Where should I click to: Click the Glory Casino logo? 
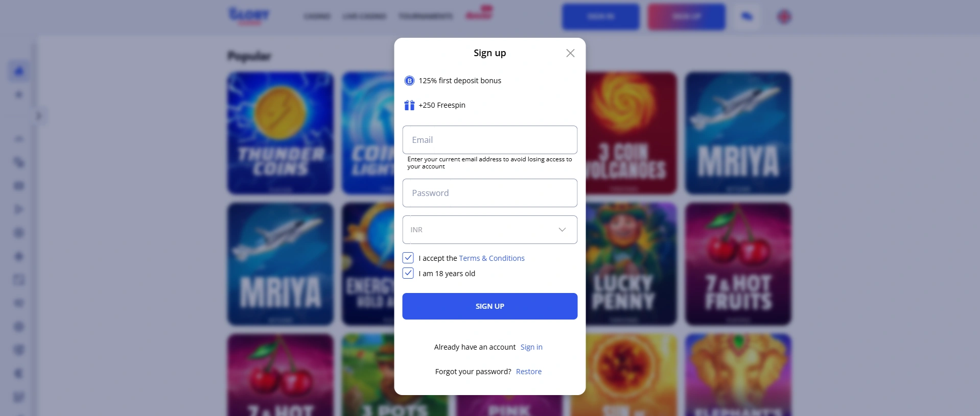click(249, 16)
